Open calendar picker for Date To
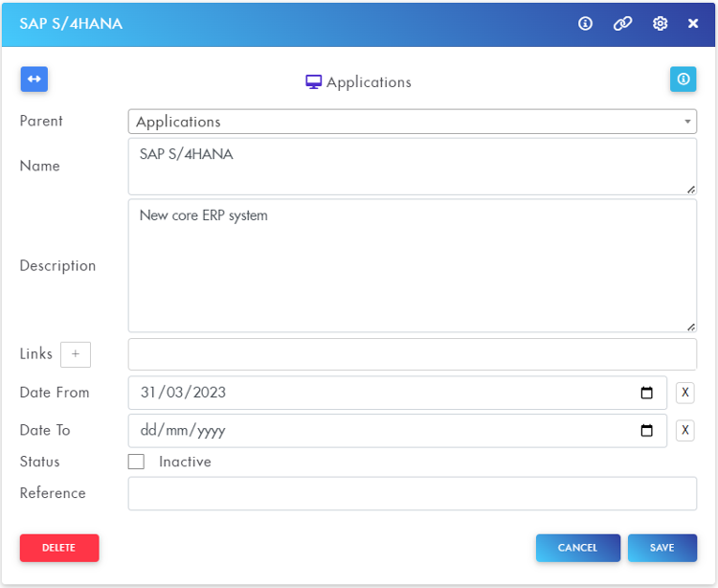The height and width of the screenshot is (588, 718). coord(646,431)
